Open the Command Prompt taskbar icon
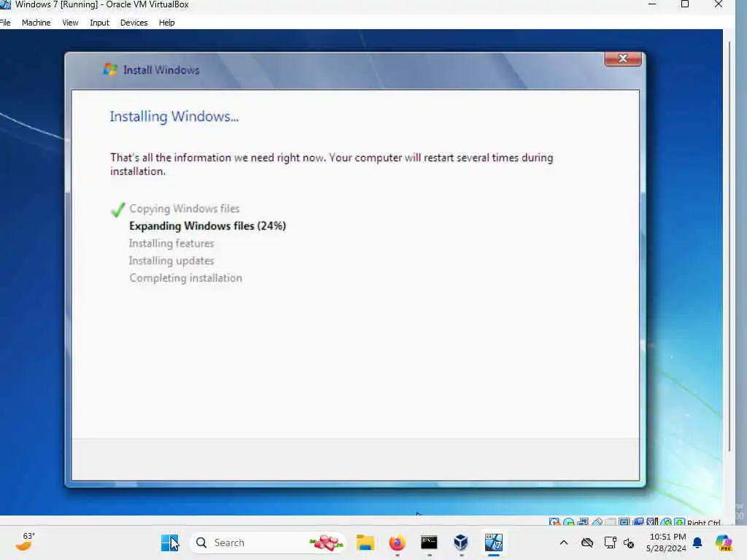This screenshot has height=560, width=747. coord(429,542)
